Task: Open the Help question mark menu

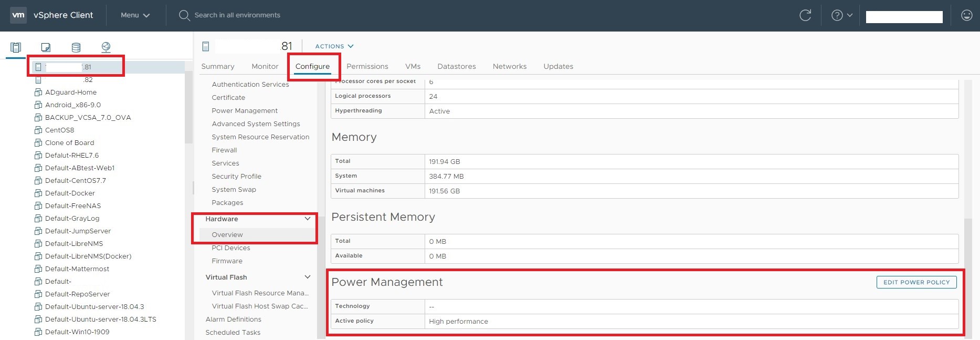Action: pyautogui.click(x=842, y=15)
